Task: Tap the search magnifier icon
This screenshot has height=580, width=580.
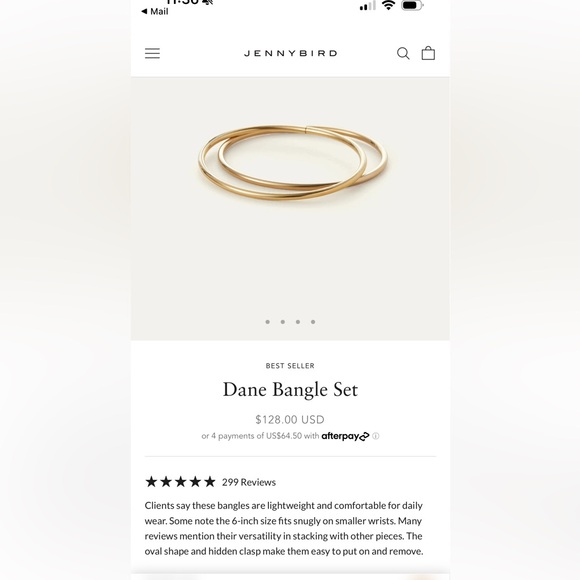Action: [403, 53]
